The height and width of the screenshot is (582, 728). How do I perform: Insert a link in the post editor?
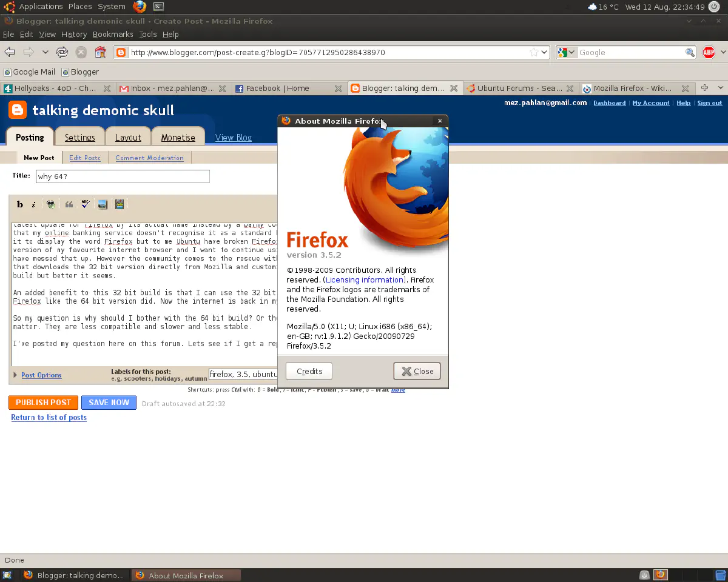pos(51,204)
